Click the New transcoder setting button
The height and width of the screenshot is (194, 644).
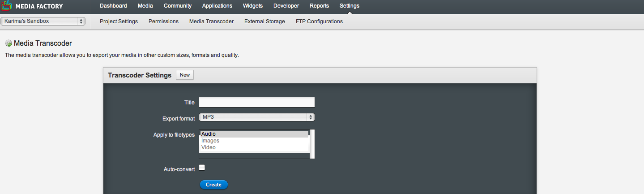click(185, 75)
